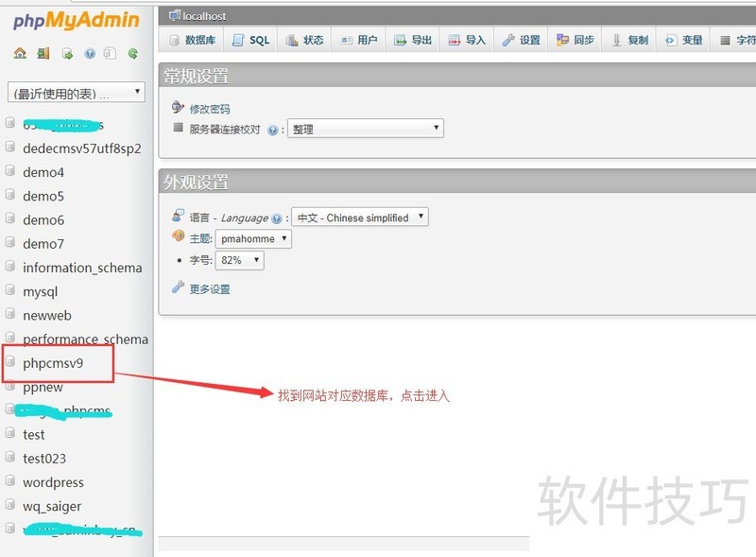
Task: Reload navigation panel with green refresh icon
Action: click(133, 53)
